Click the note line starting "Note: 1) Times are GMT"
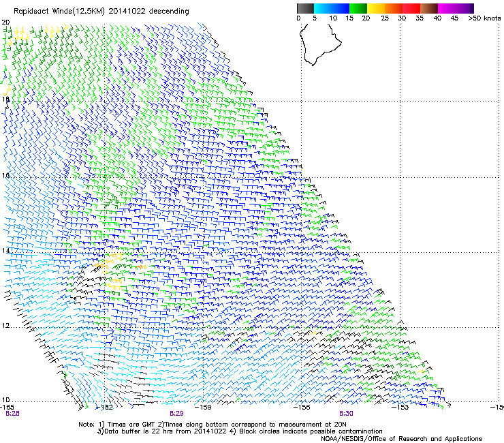Image resolution: width=504 pixels, height=443 pixels. tap(212, 425)
